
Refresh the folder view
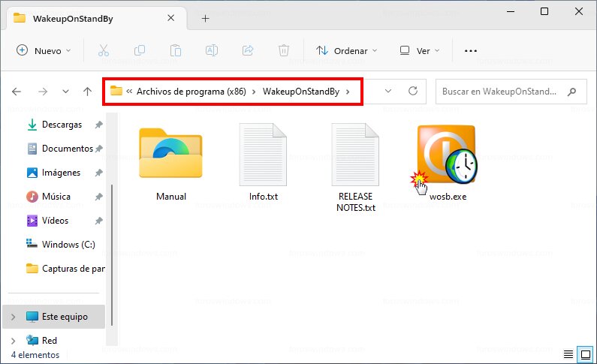pos(413,92)
